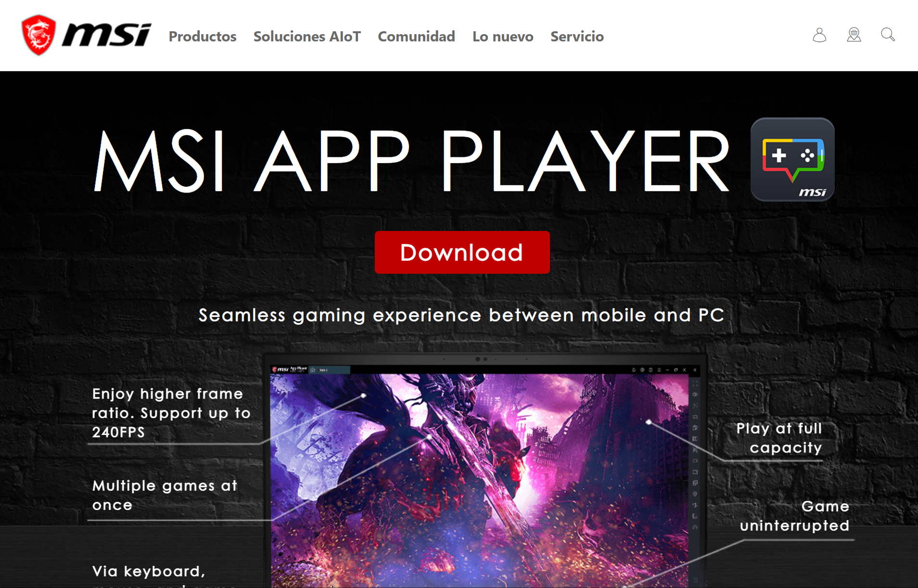This screenshot has height=588, width=918.
Task: Open the Soluciones AIoT menu
Action: click(x=307, y=37)
